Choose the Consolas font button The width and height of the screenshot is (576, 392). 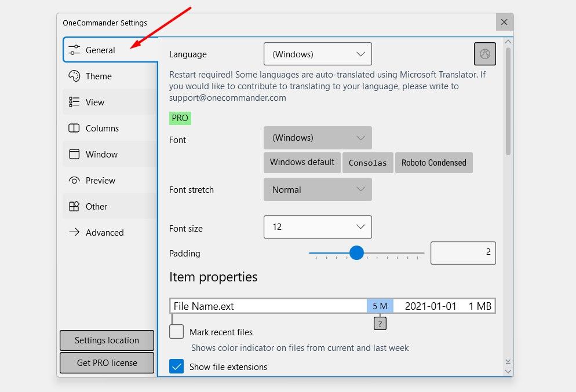(x=367, y=163)
